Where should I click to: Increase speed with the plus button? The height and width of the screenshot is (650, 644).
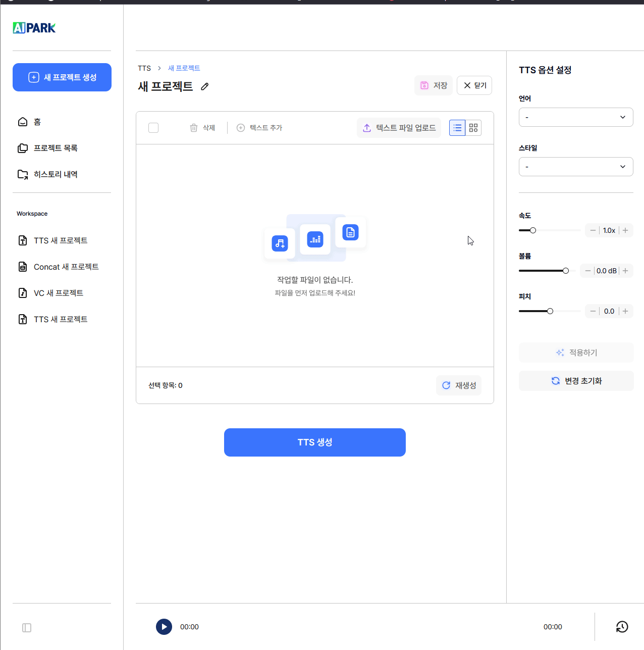pyautogui.click(x=625, y=230)
